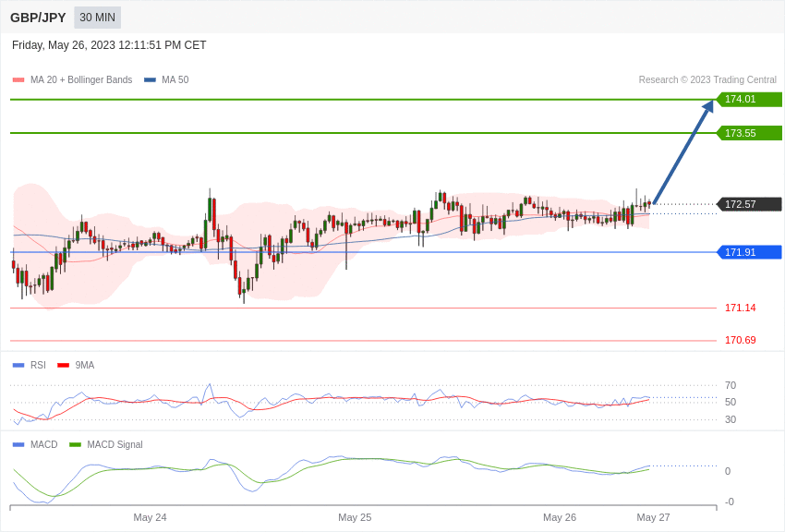Click the 170.69 support level label
Viewport: 785px width, 532px height.
coord(741,340)
